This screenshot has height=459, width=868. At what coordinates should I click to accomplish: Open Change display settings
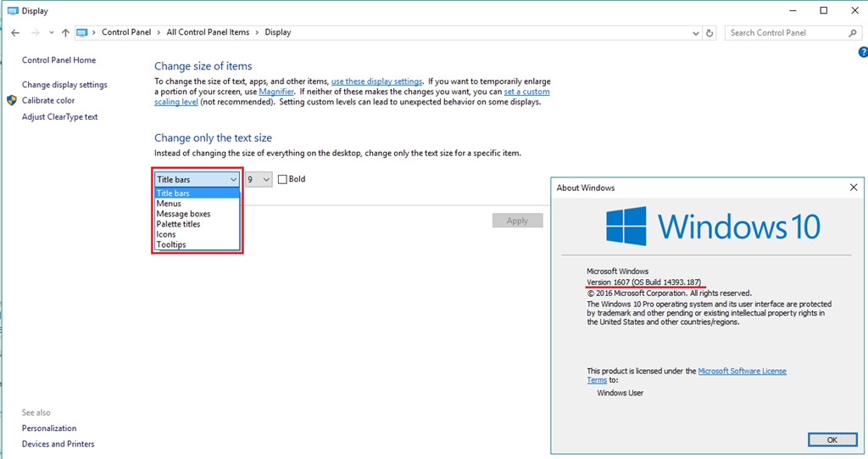64,84
